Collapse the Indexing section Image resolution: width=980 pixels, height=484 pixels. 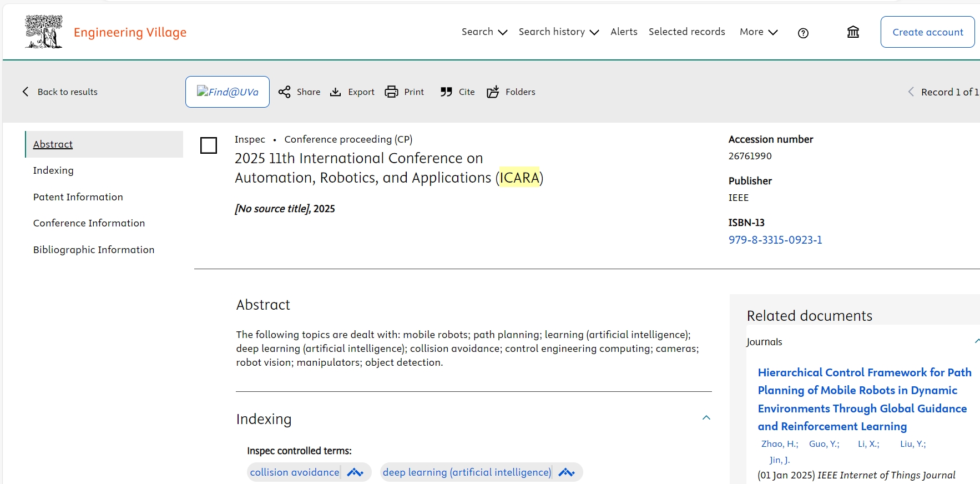coord(706,417)
